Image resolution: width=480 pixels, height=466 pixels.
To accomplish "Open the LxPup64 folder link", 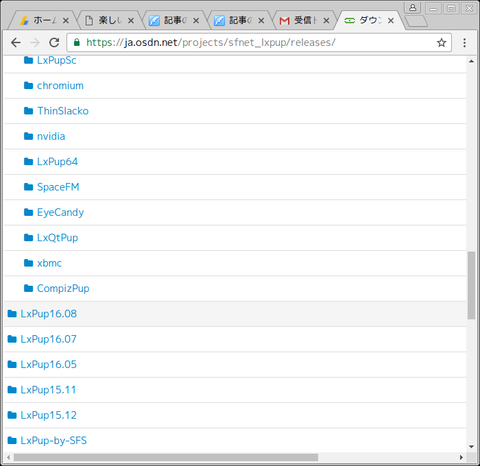I will [57, 162].
